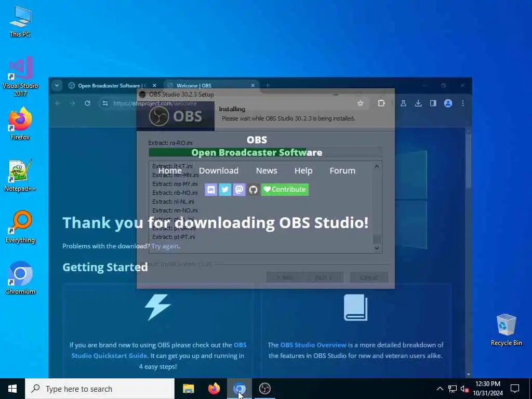Click the book Overview icon
Image resolution: width=532 pixels, height=399 pixels.
pos(355,308)
